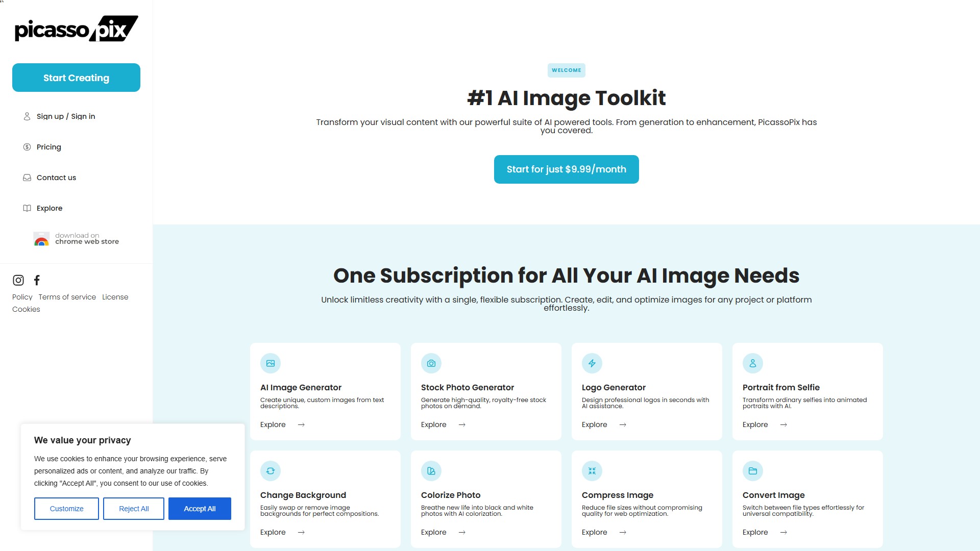Click the Change Background refresh icon
This screenshot has width=980, height=551.
(x=271, y=471)
